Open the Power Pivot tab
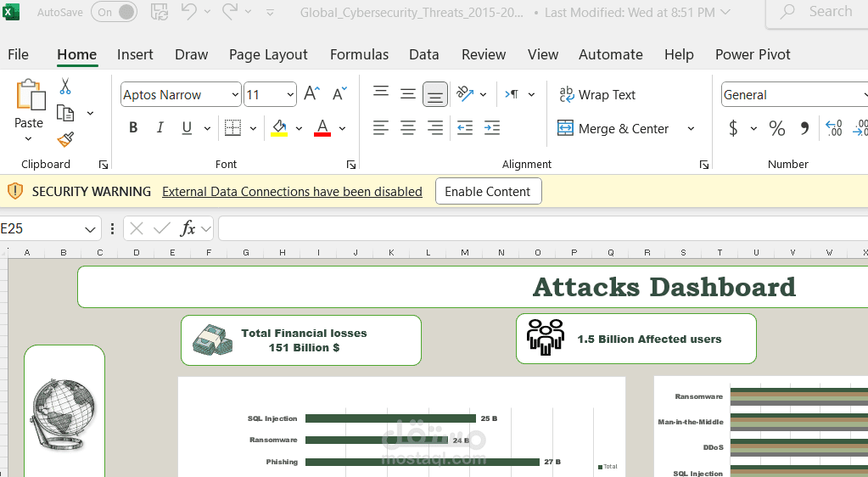The width and height of the screenshot is (868, 477). click(753, 54)
